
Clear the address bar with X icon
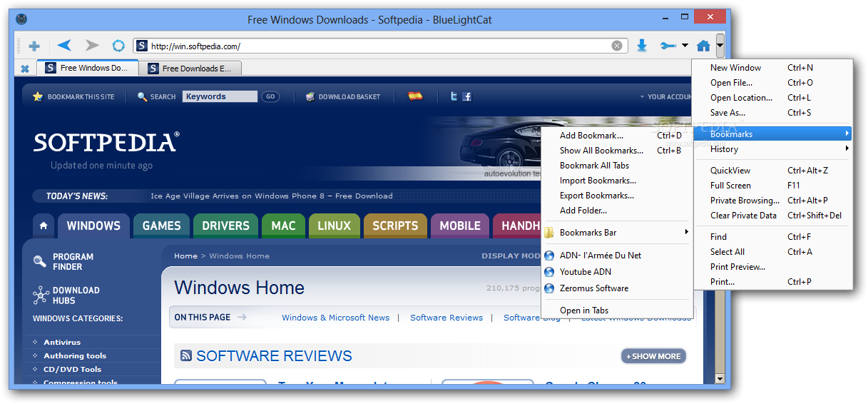[617, 46]
